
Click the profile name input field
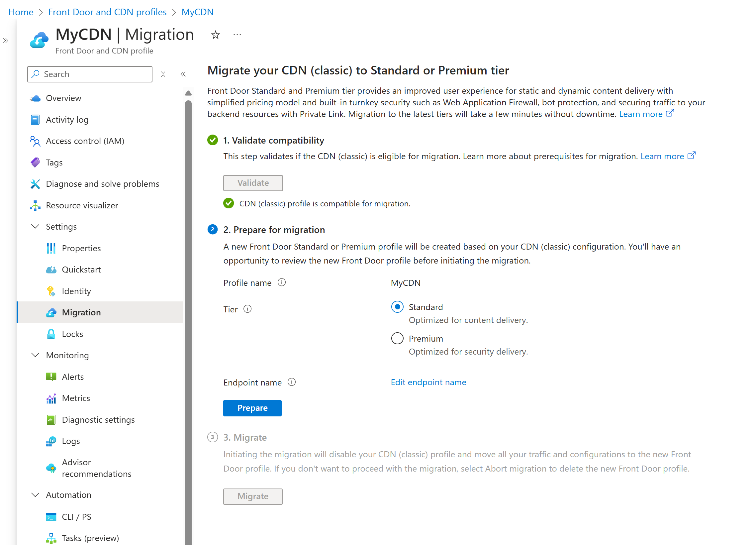click(407, 282)
